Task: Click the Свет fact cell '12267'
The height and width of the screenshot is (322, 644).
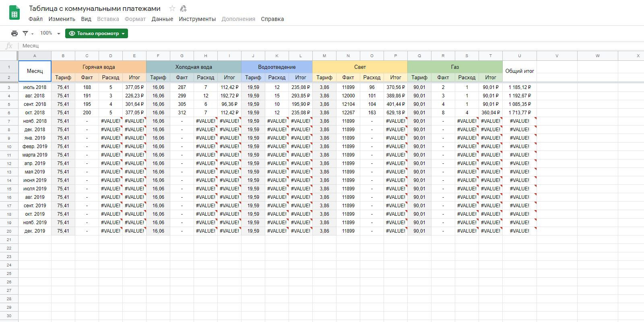Action: (x=348, y=113)
